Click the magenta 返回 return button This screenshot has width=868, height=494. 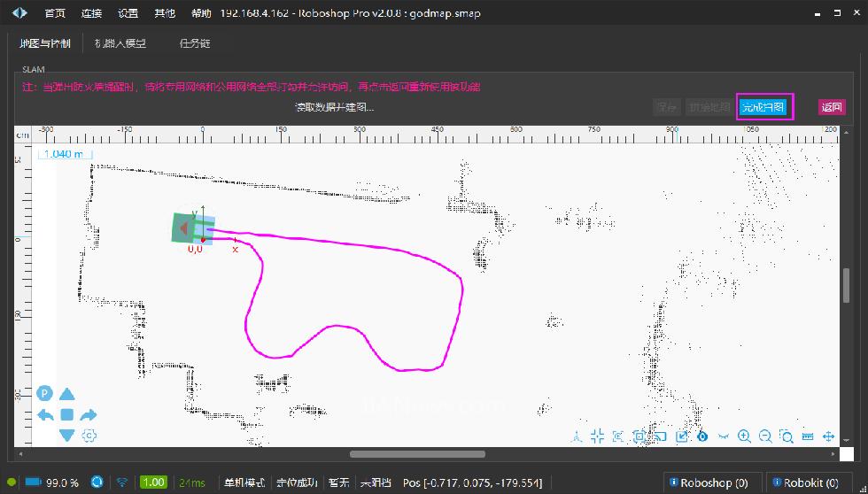point(832,107)
